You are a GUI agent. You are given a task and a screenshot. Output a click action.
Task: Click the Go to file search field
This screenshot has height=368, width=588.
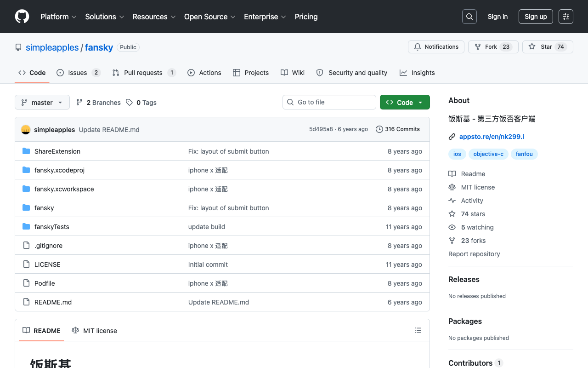[x=329, y=102]
